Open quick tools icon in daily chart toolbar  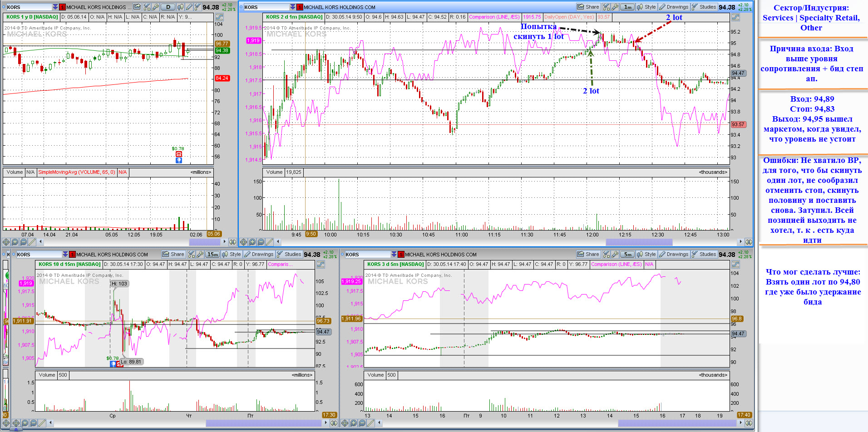147,7
